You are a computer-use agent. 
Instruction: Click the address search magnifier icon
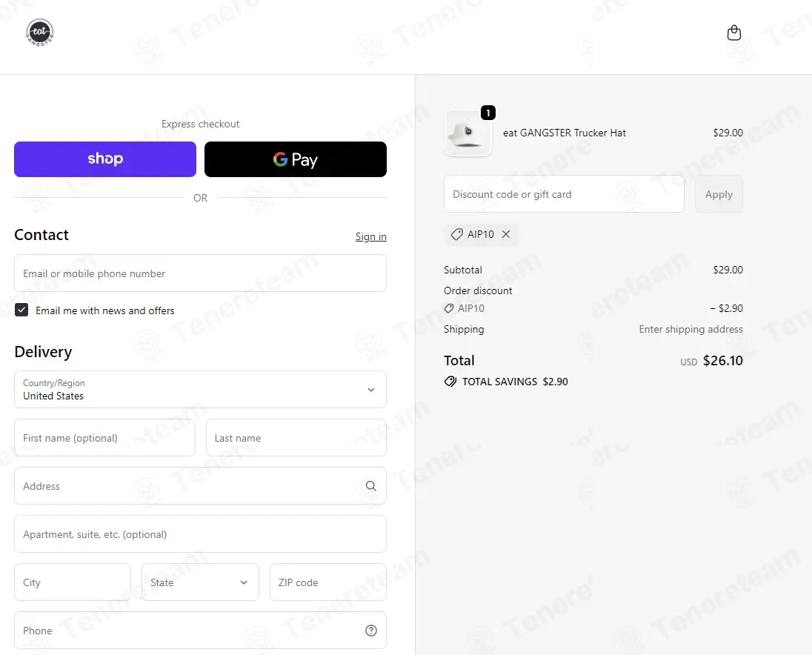click(370, 485)
